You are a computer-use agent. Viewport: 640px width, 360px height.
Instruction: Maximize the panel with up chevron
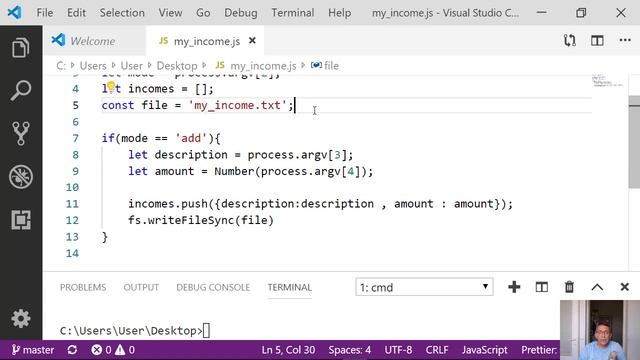coord(597,287)
